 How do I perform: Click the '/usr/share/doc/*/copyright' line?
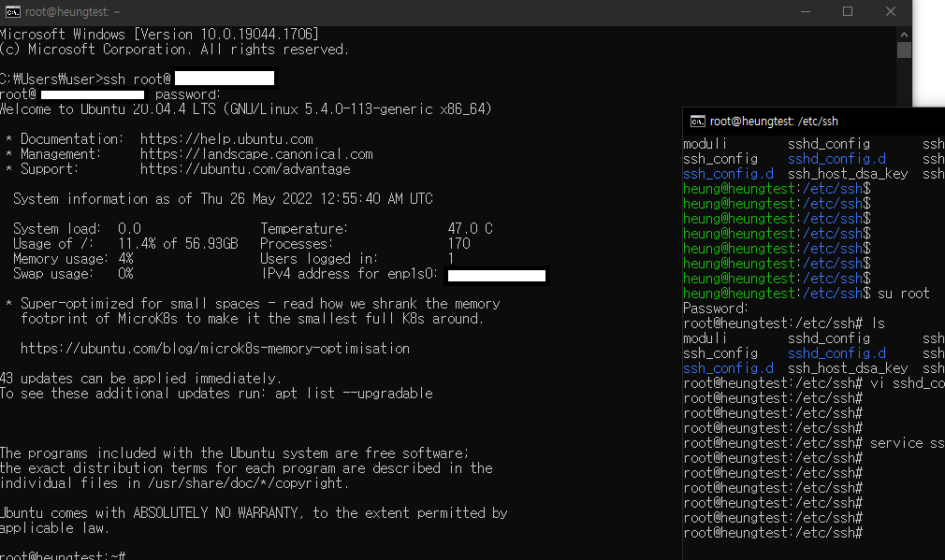click(175, 483)
